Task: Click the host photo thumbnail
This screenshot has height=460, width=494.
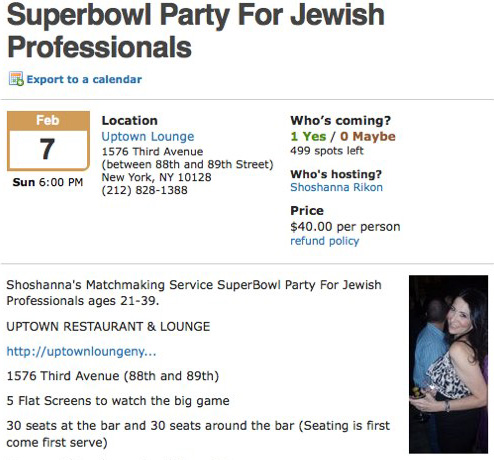Action: (448, 364)
